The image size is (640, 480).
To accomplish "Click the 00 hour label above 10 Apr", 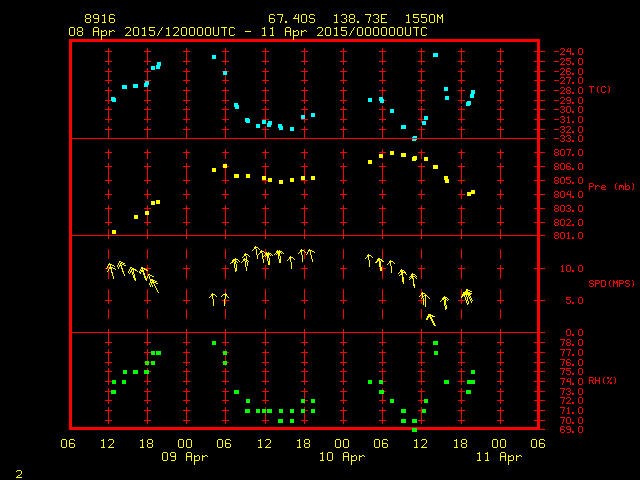I will [x=342, y=444].
